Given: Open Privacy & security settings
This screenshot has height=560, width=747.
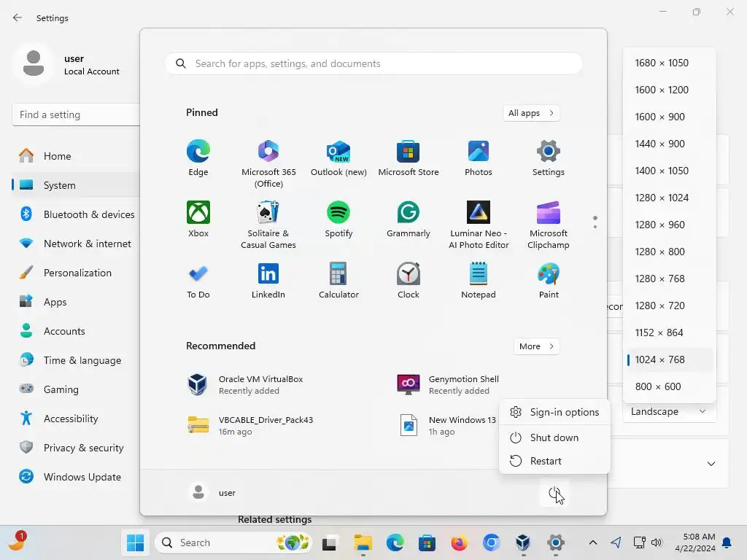Looking at the screenshot, I should (76, 448).
